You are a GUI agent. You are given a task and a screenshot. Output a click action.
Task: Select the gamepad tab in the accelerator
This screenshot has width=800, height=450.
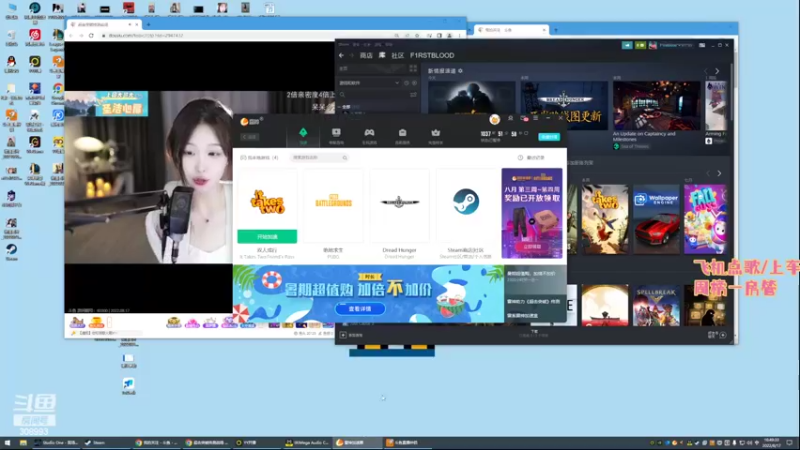369,136
